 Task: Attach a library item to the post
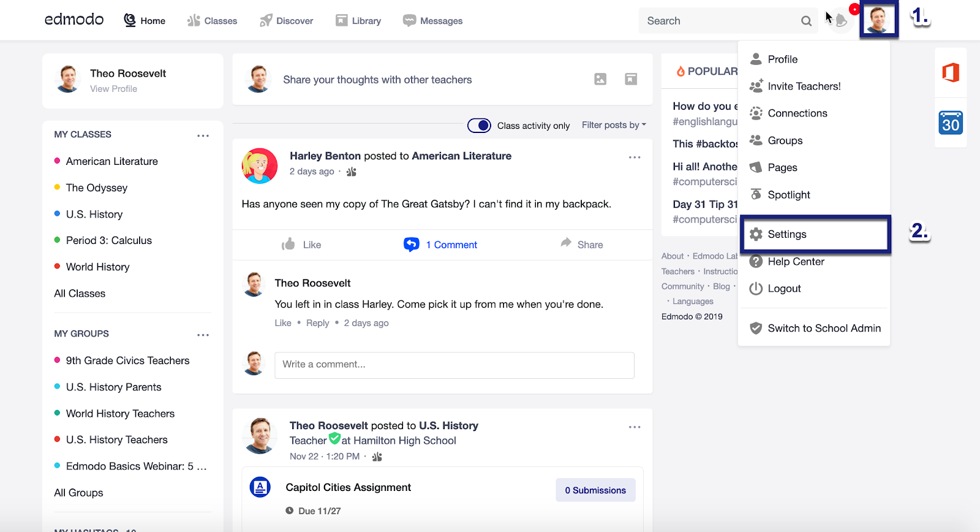click(631, 79)
